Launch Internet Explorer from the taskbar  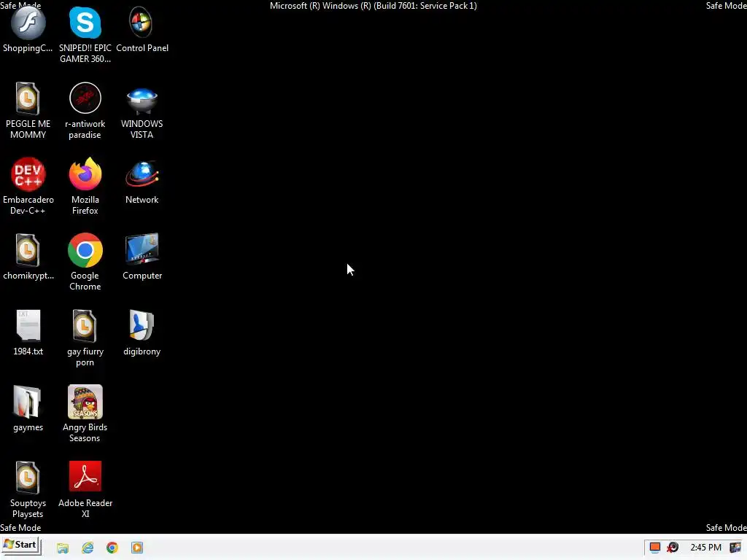(x=88, y=548)
